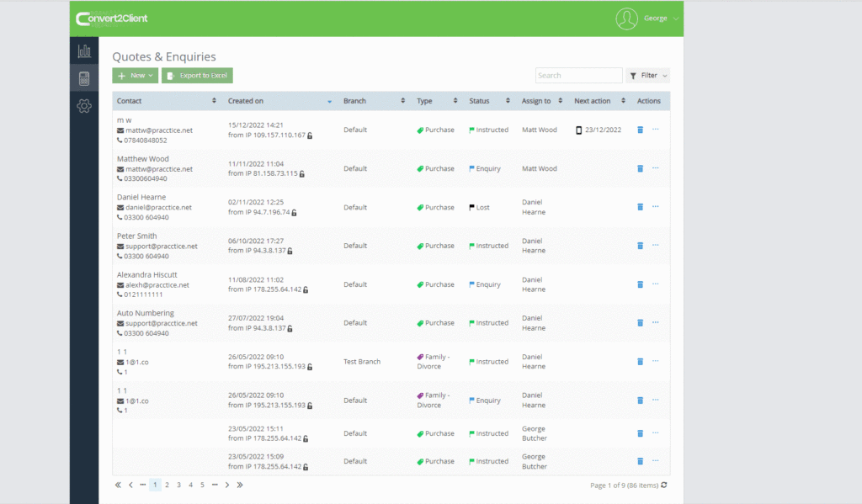This screenshot has width=862, height=504.
Task: Open more actions for Alexandra Hiscutt row
Action: (x=655, y=284)
